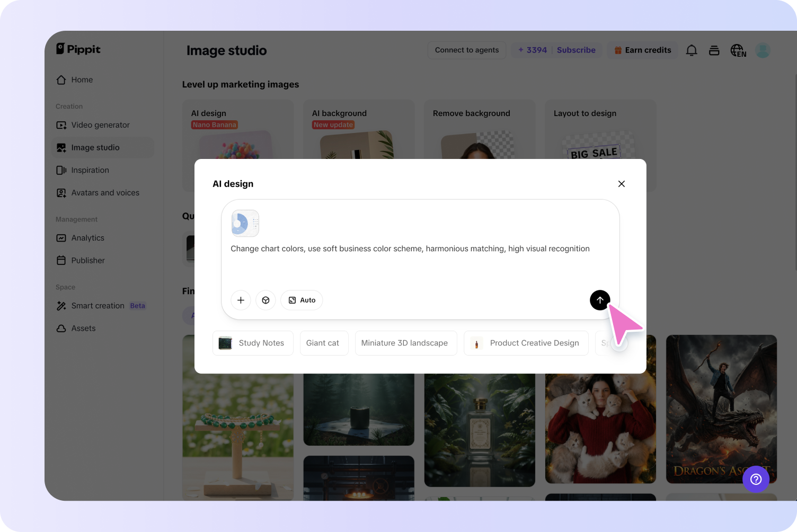Click the Analytics chart icon

click(61, 238)
